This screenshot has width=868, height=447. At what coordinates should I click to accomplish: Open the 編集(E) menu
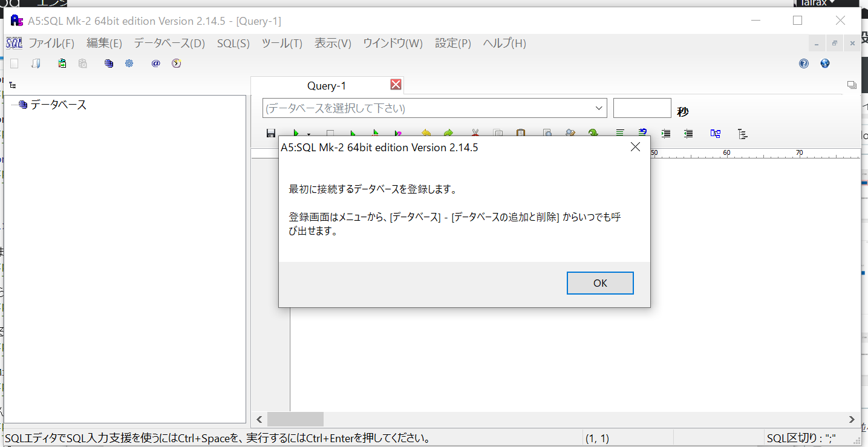pos(104,44)
